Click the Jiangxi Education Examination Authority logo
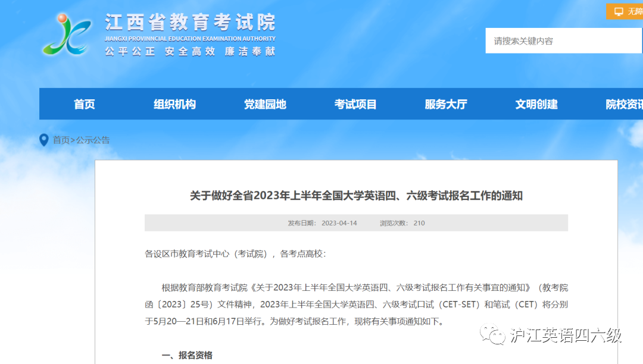The image size is (643, 364). (67, 35)
